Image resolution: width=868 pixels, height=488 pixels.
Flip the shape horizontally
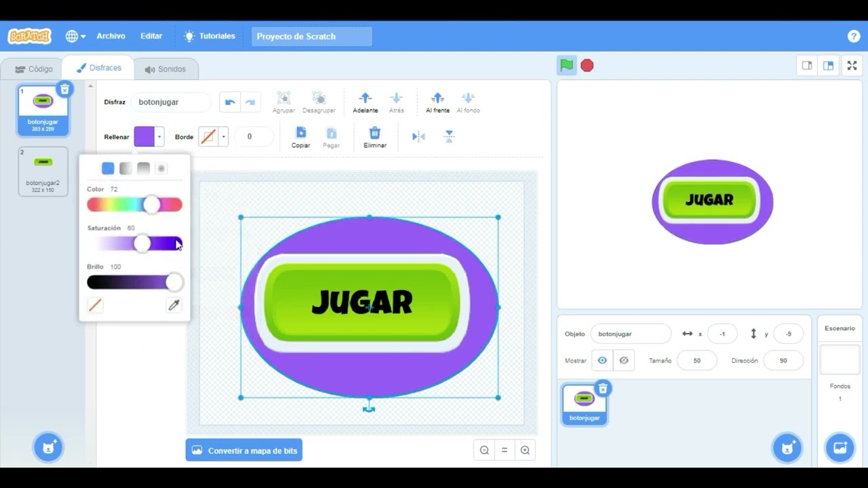pos(418,137)
